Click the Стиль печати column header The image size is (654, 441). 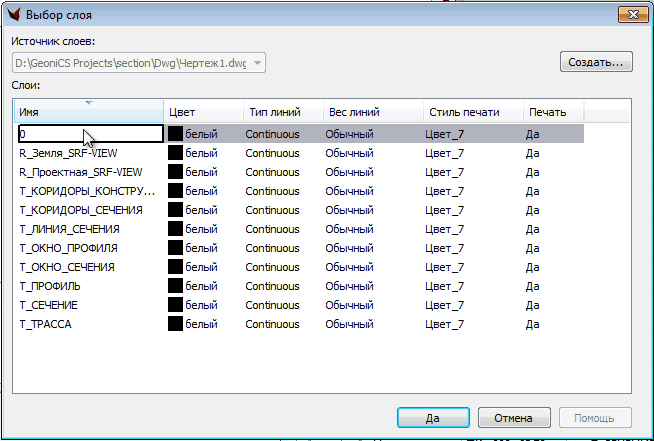point(472,112)
